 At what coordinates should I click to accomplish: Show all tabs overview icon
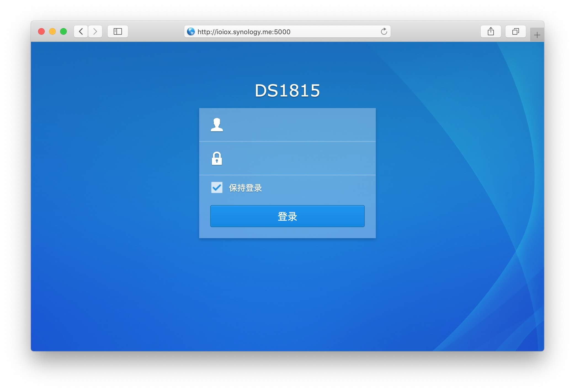[515, 31]
